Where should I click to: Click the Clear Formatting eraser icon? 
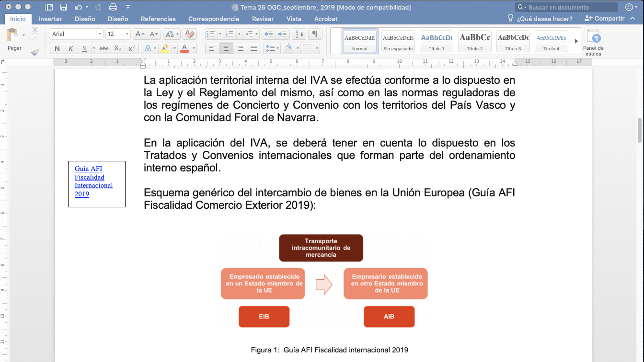click(x=189, y=34)
